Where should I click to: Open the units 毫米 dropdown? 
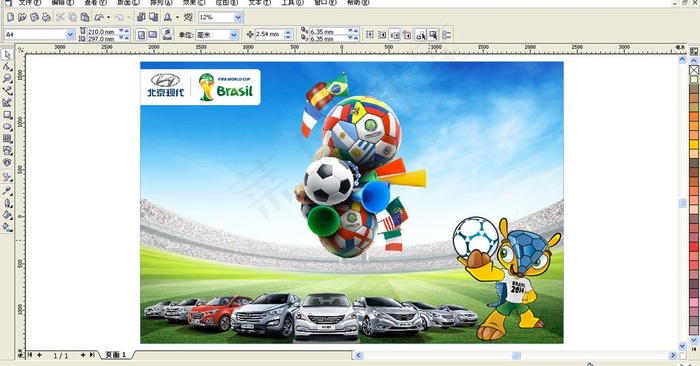coord(234,34)
